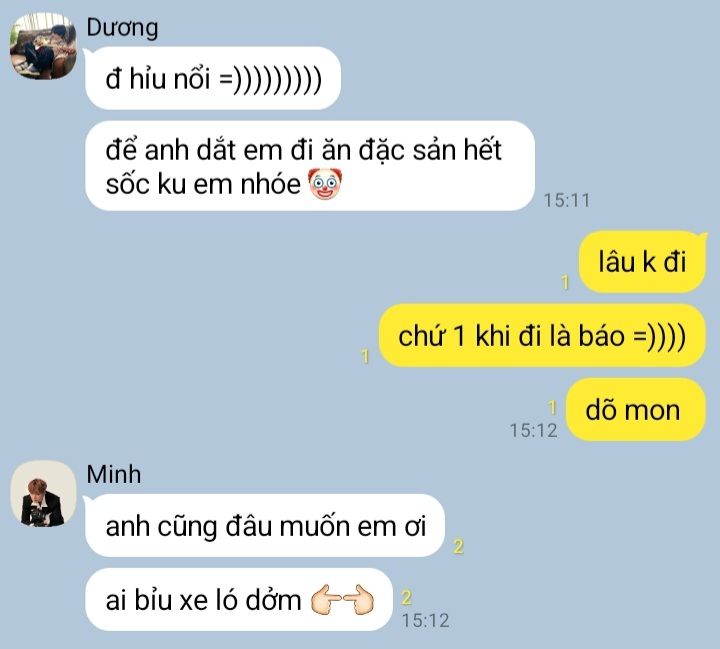Select the 'ai bỉu xe ló dởm' message

point(239,599)
